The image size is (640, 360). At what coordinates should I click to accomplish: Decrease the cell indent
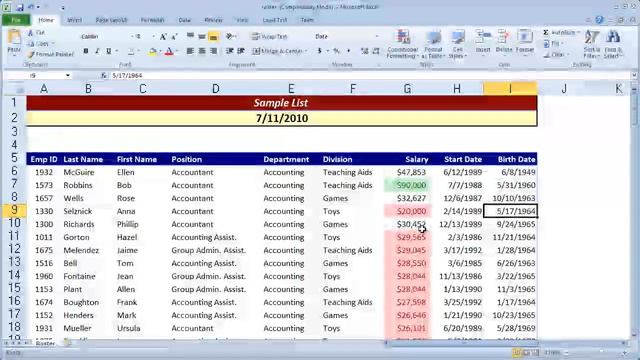230,51
